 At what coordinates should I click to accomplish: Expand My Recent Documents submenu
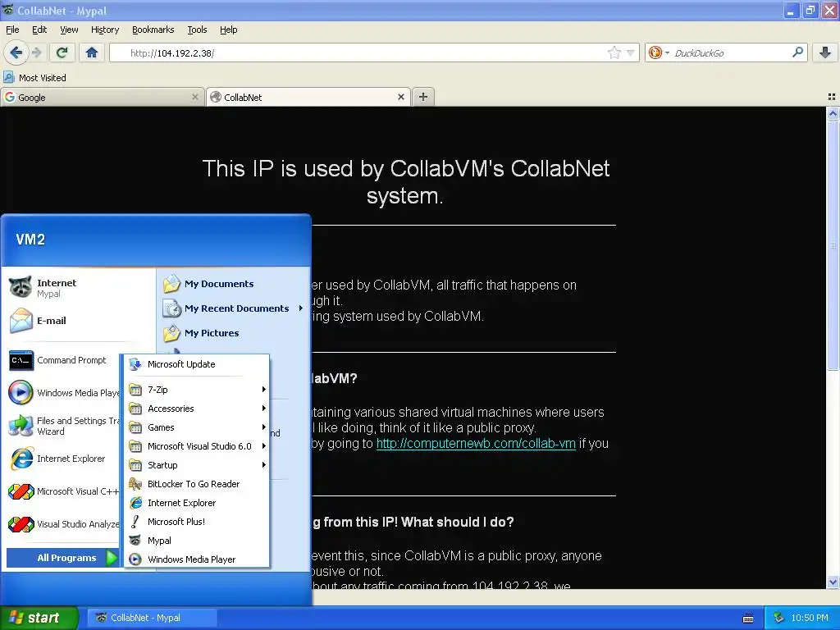tap(234, 308)
